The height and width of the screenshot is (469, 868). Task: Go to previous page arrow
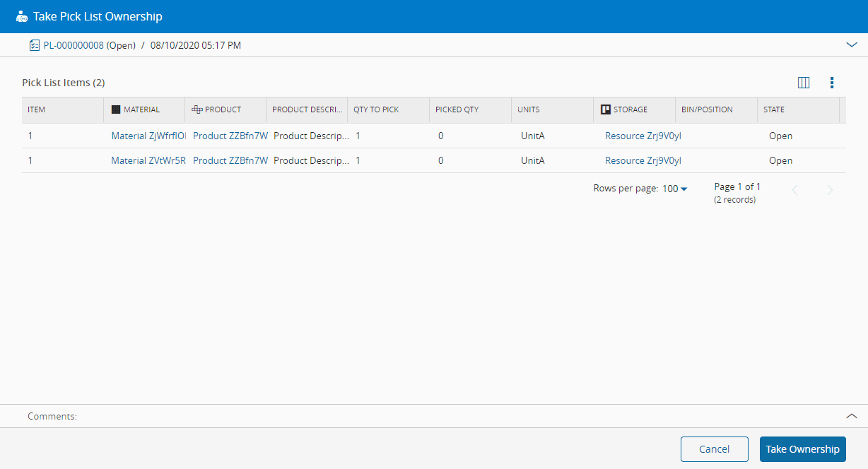(x=795, y=190)
